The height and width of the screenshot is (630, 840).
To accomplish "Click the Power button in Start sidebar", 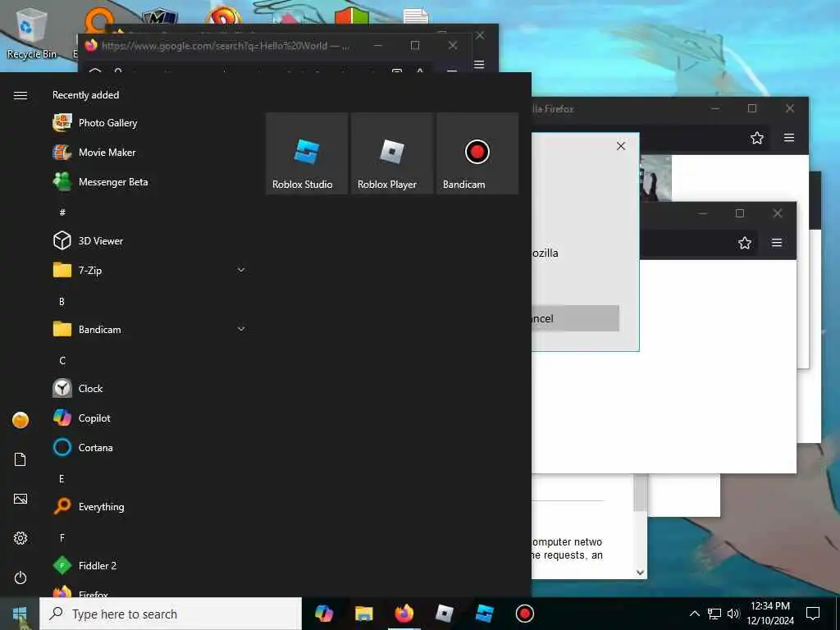I will click(x=21, y=577).
